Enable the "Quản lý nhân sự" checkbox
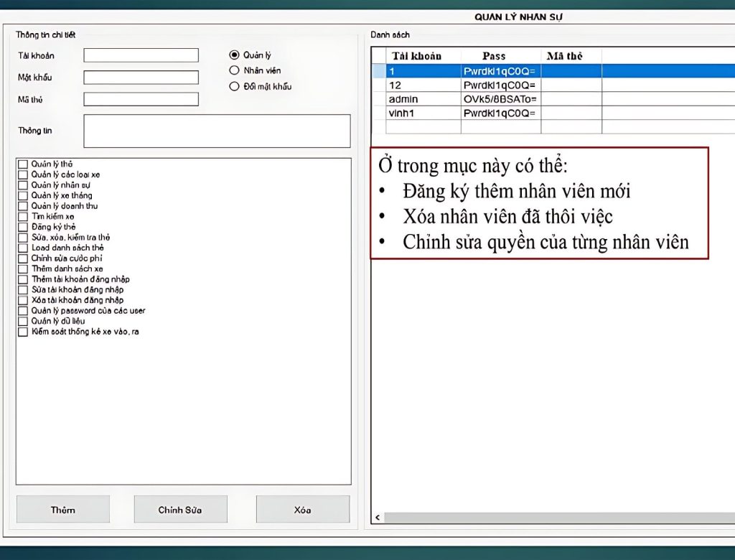The image size is (735, 560). click(x=22, y=185)
